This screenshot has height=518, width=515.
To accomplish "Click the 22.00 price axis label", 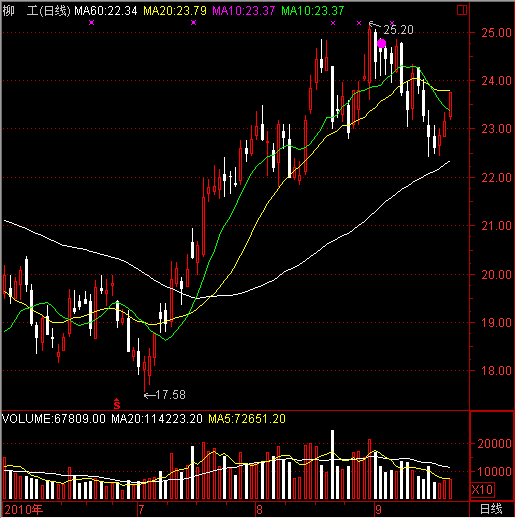I will click(496, 177).
